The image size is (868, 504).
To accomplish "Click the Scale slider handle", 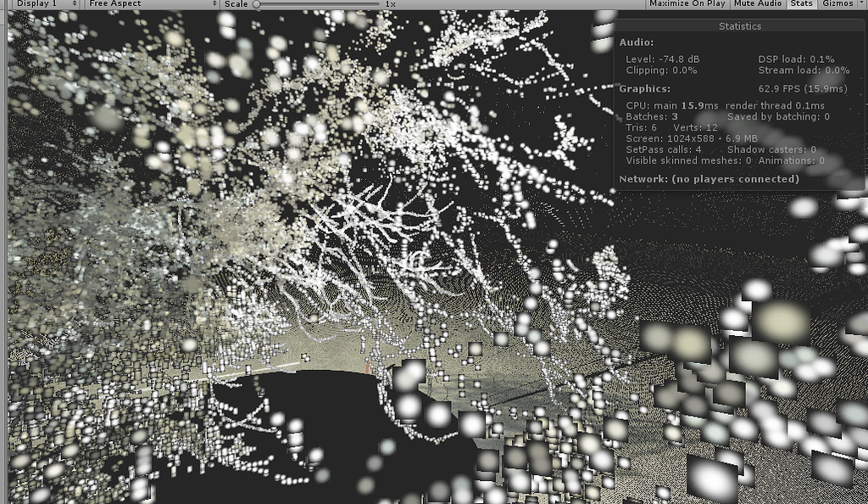I will [x=259, y=3].
